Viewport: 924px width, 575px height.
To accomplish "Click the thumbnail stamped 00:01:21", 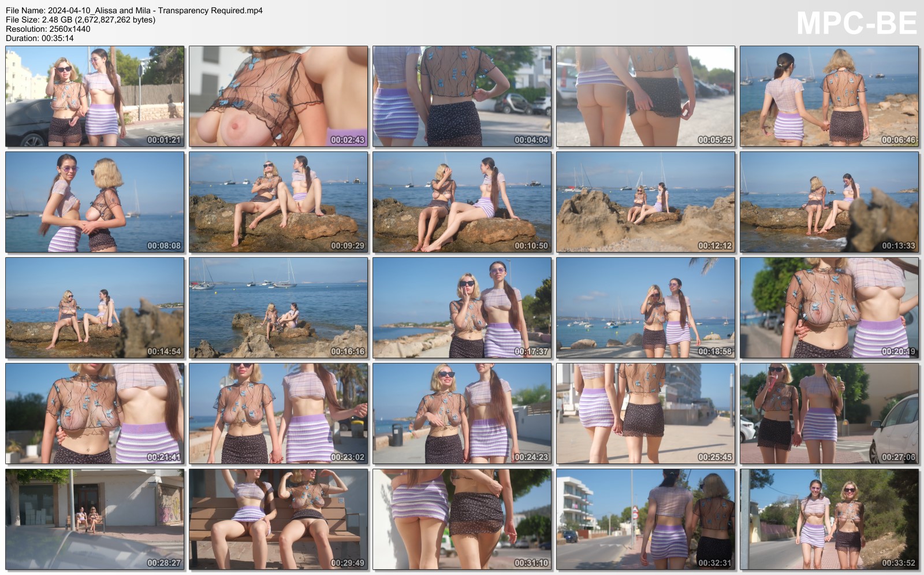I will [95, 97].
